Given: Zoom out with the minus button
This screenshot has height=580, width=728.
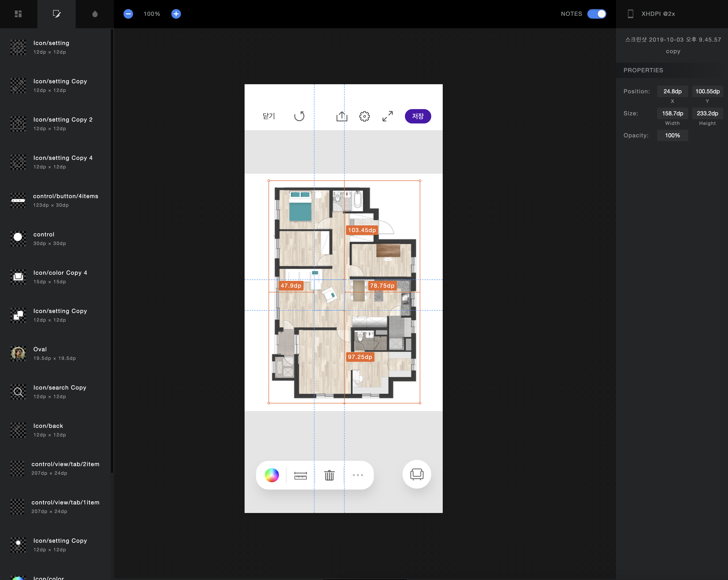Looking at the screenshot, I should pos(128,14).
